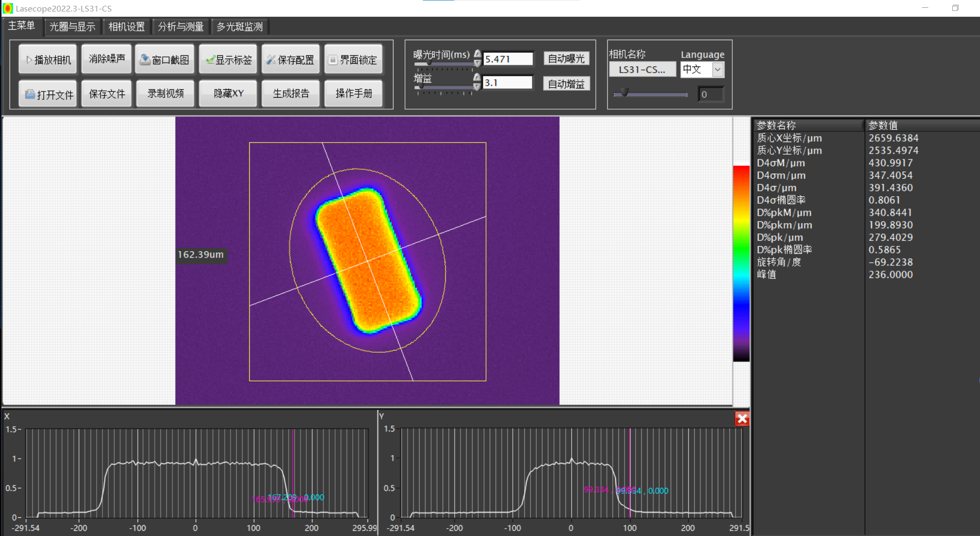Click the exposure time slider

click(x=444, y=64)
